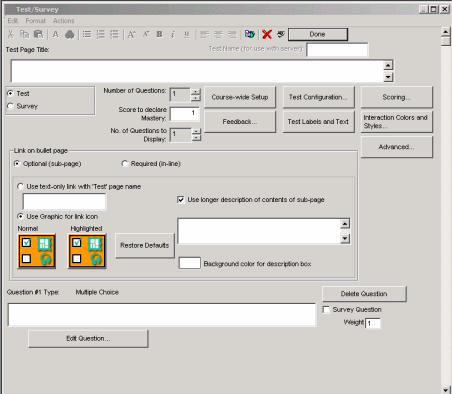Run the ABC spell check icon
The height and width of the screenshot is (394, 452).
click(281, 34)
